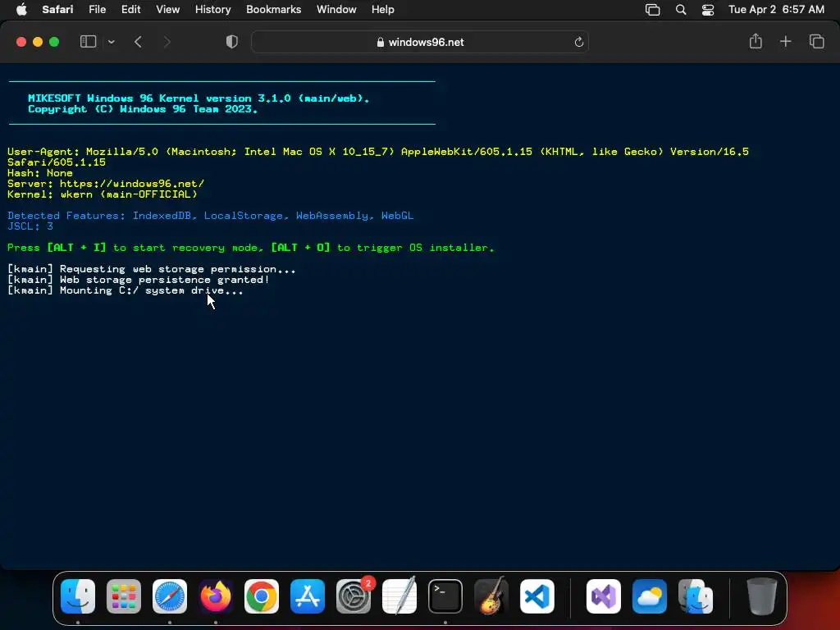
Task: Go back to the previous page
Action: click(138, 42)
